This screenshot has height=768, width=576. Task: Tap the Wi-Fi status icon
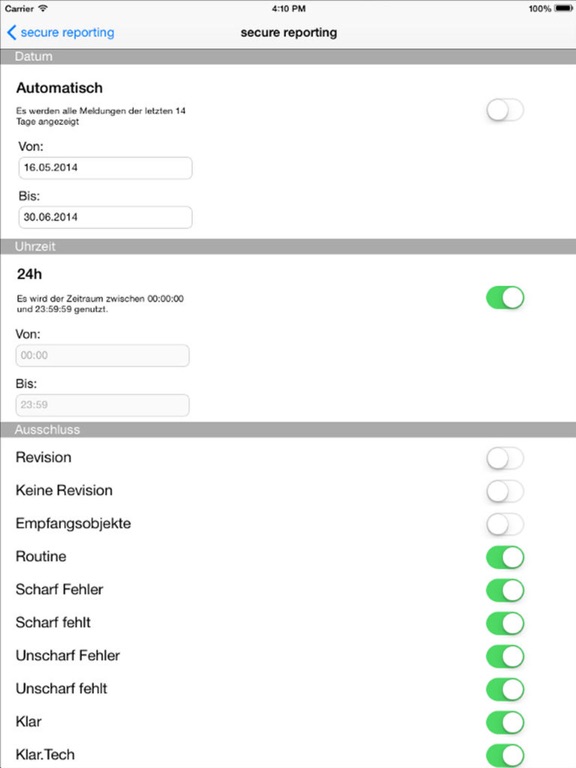pyautogui.click(x=43, y=8)
